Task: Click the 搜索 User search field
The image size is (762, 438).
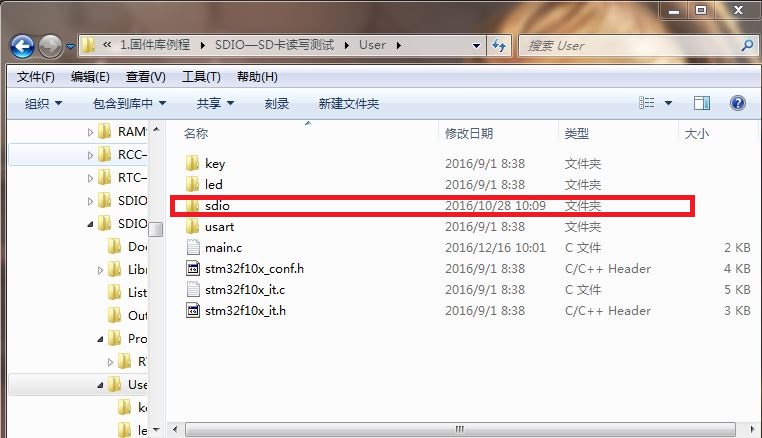Action: tap(630, 46)
